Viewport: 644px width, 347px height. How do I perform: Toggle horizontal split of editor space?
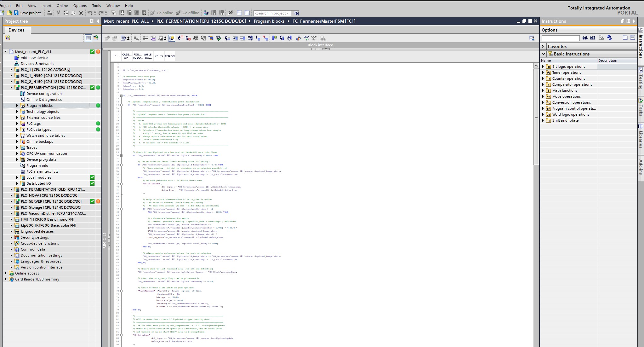pos(239,13)
